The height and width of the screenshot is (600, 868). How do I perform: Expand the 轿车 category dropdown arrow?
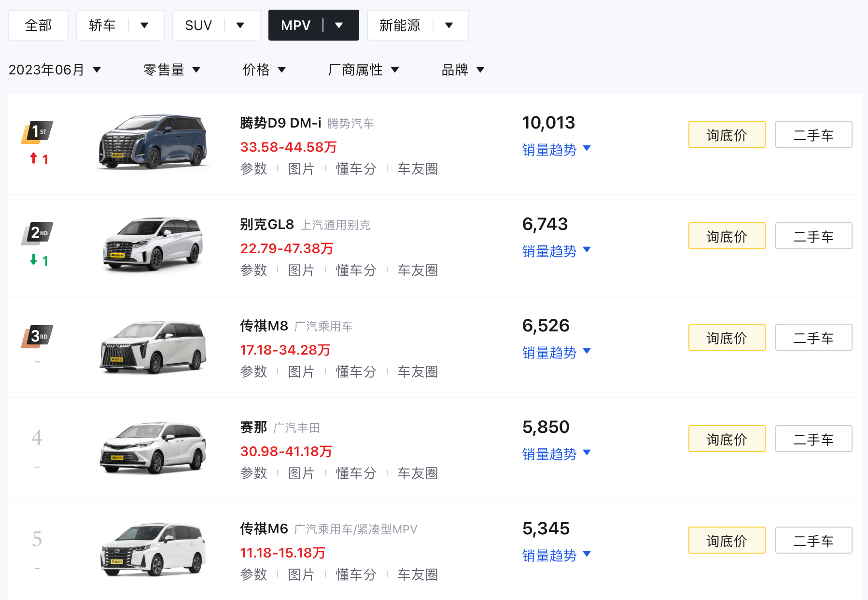(x=144, y=25)
